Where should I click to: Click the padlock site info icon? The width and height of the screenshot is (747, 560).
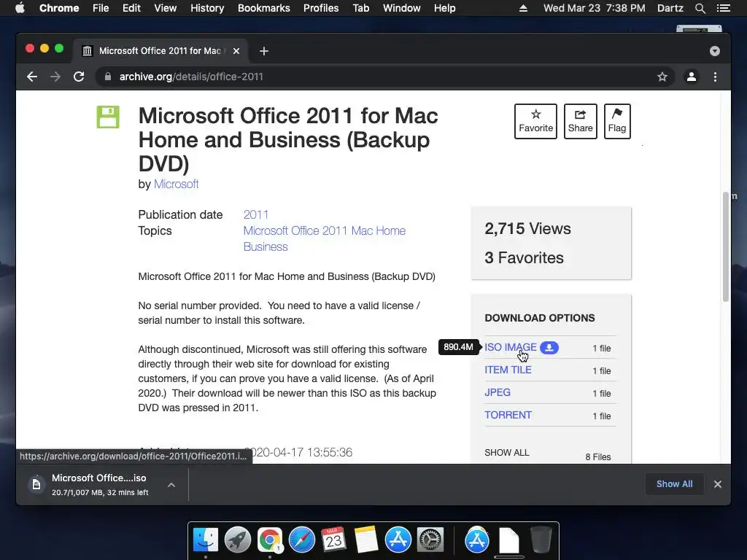pyautogui.click(x=108, y=77)
